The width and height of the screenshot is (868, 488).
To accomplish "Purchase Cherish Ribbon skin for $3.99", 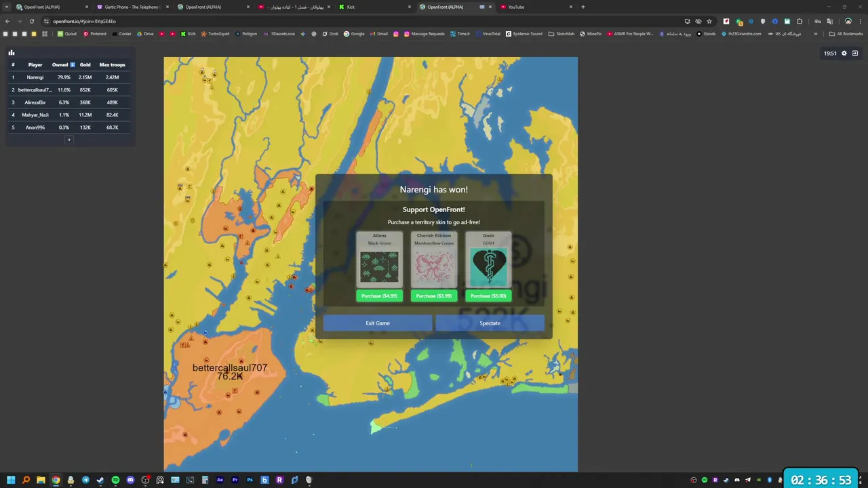I will 433,296.
